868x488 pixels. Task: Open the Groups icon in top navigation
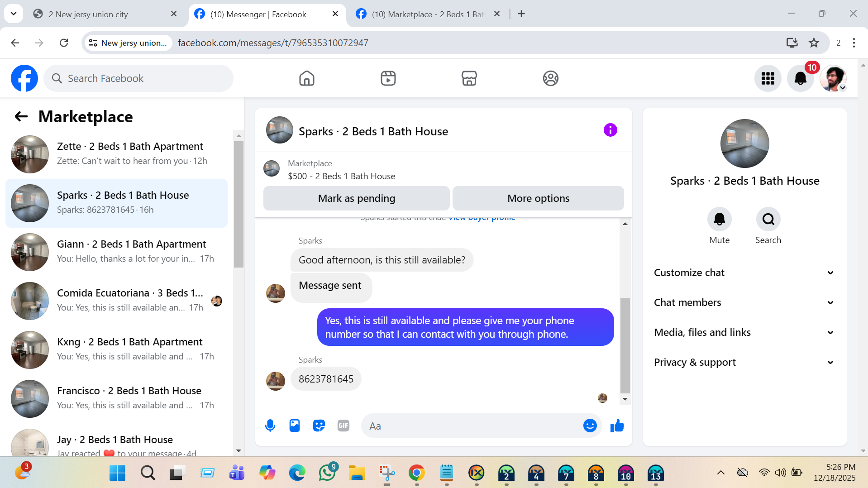(551, 78)
